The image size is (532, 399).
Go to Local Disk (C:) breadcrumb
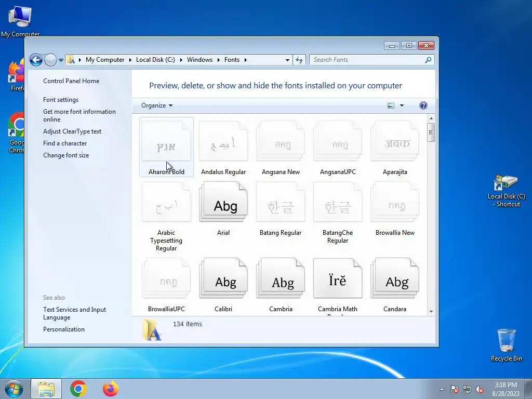coord(155,60)
